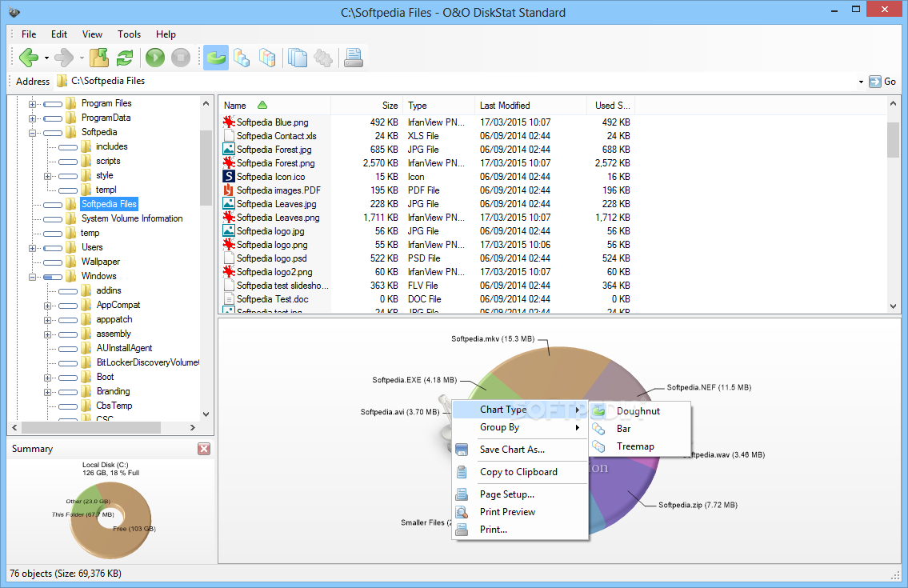
Task: Click the Softpedia.mkv tan pie slice
Action: (x=550, y=374)
